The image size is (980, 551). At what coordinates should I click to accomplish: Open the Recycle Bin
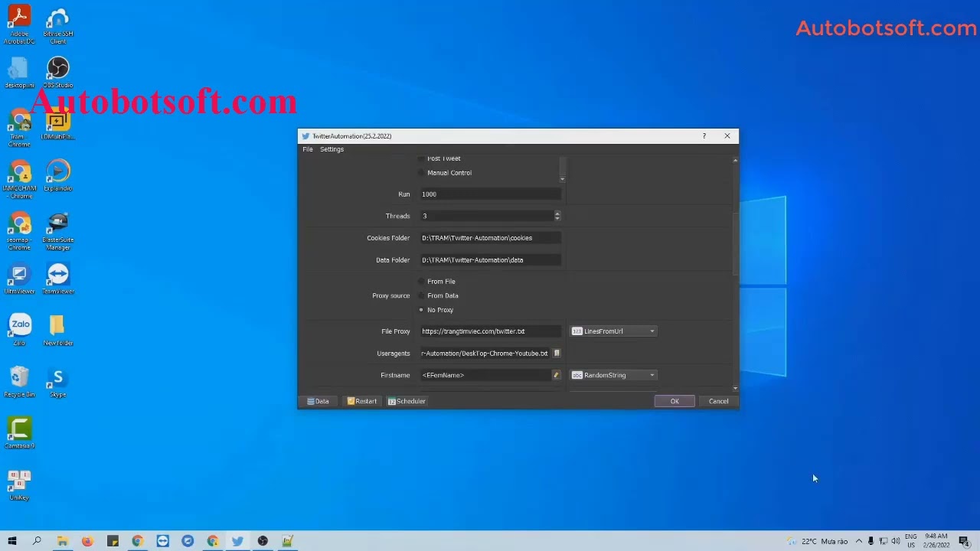pyautogui.click(x=19, y=381)
